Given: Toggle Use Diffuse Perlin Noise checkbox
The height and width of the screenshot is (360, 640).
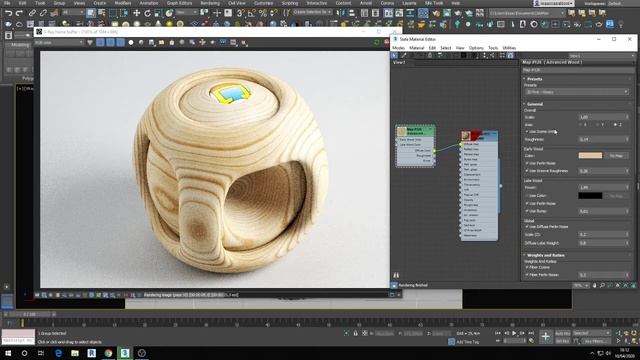Looking at the screenshot, I should (527, 227).
